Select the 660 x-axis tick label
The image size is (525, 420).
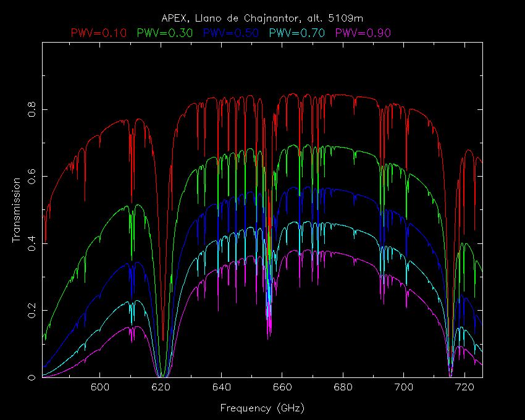tap(282, 388)
